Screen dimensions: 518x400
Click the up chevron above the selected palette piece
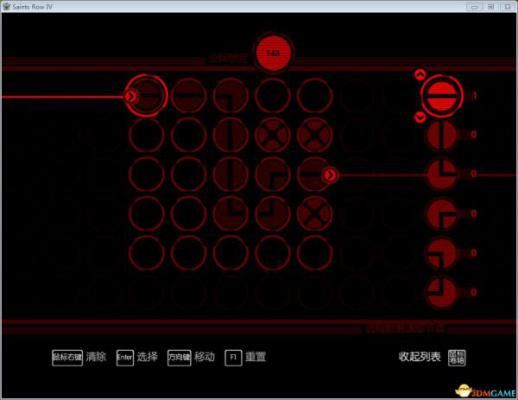click(x=420, y=75)
